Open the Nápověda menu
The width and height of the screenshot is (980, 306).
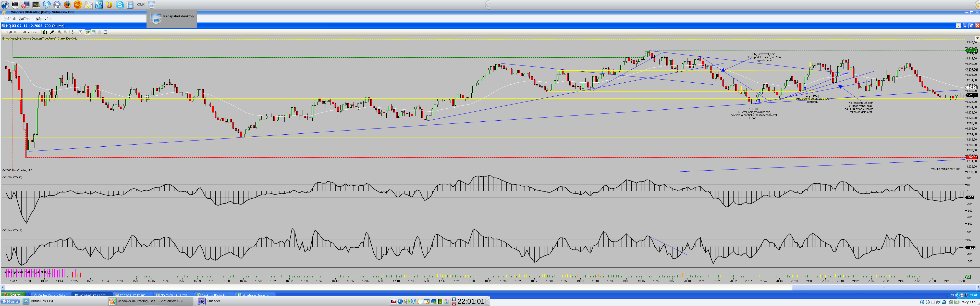point(44,19)
